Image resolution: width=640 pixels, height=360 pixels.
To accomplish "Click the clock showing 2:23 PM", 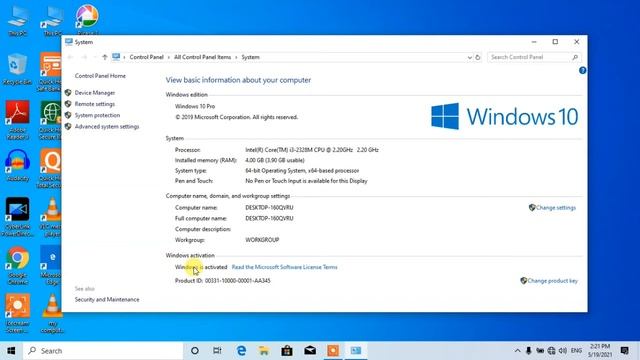I will pos(600,351).
